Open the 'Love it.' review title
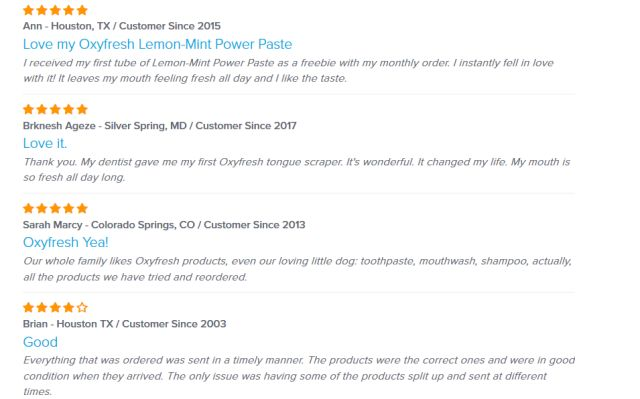 (x=45, y=143)
